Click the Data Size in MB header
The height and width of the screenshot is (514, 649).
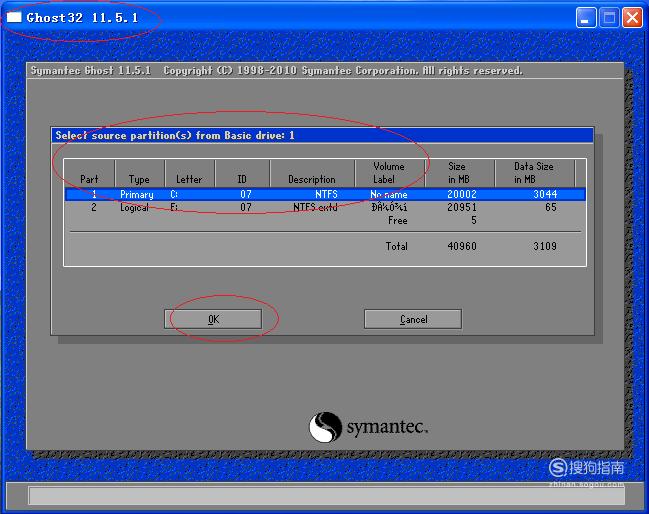click(534, 173)
